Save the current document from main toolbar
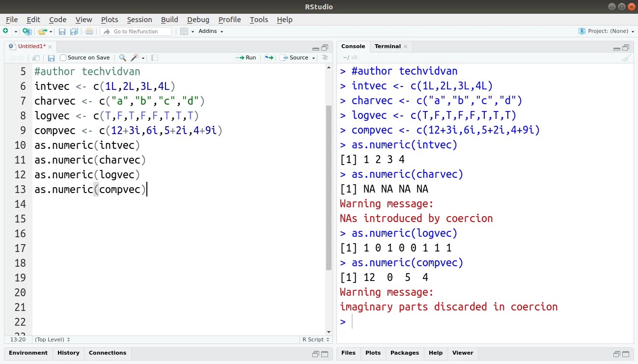This screenshot has height=364, width=638. [62, 31]
